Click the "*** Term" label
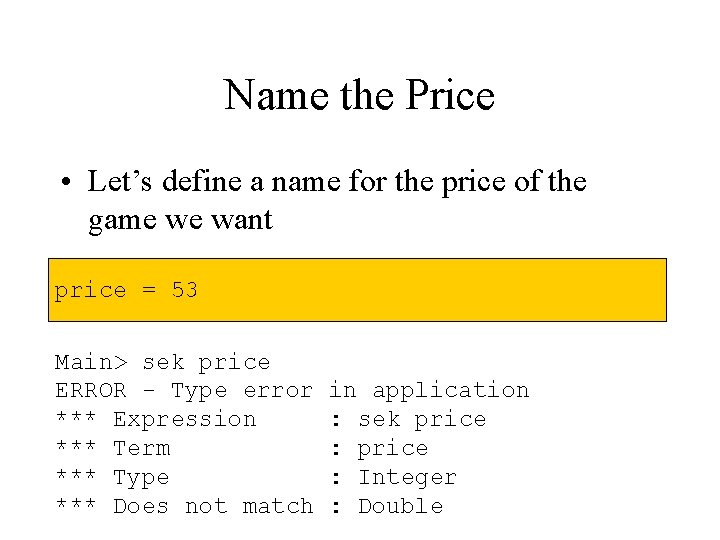This screenshot has height=540, width=720. 112,449
